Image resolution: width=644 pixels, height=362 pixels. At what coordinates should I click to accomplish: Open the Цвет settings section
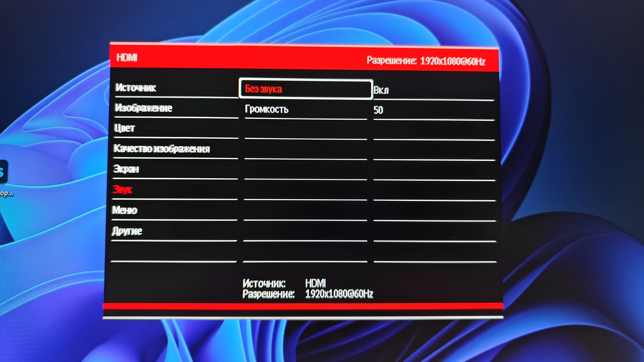(x=125, y=128)
